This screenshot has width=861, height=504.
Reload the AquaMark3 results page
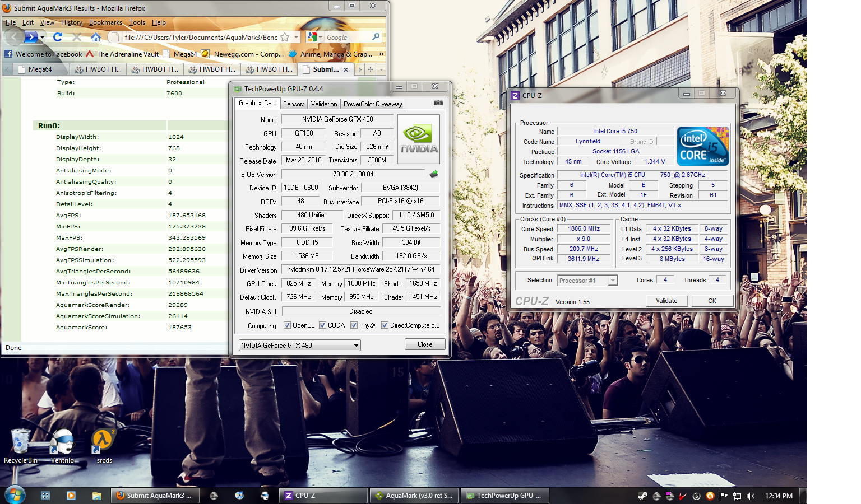tap(58, 37)
